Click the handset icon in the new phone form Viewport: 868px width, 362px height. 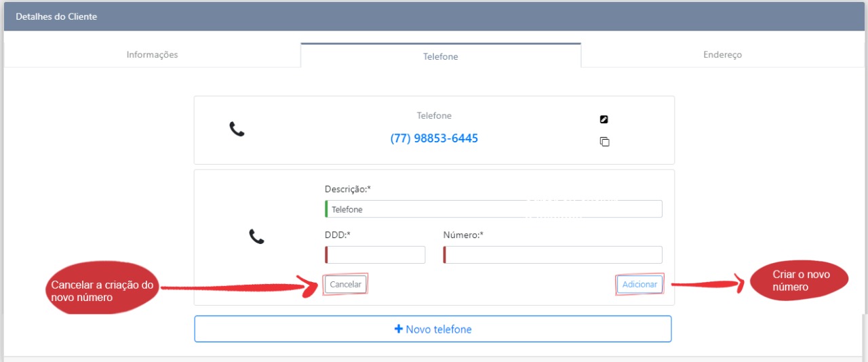pos(256,237)
